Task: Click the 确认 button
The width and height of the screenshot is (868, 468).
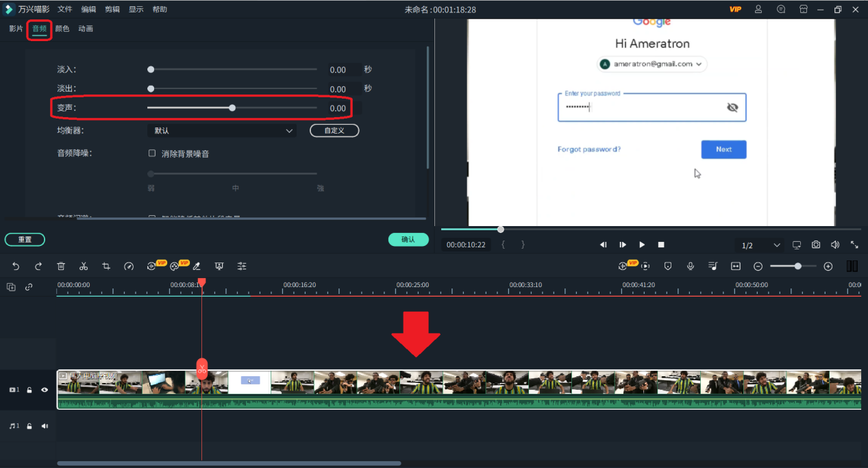Action: click(408, 240)
